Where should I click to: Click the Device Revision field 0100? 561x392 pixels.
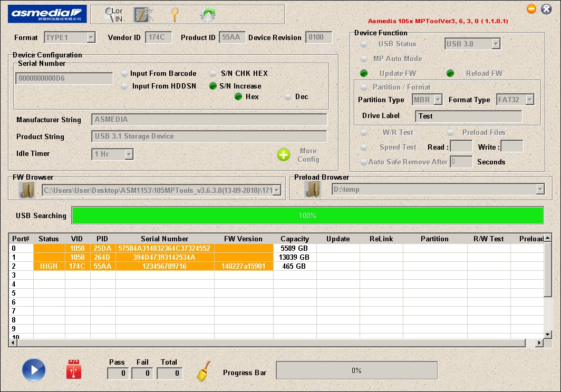(x=318, y=37)
